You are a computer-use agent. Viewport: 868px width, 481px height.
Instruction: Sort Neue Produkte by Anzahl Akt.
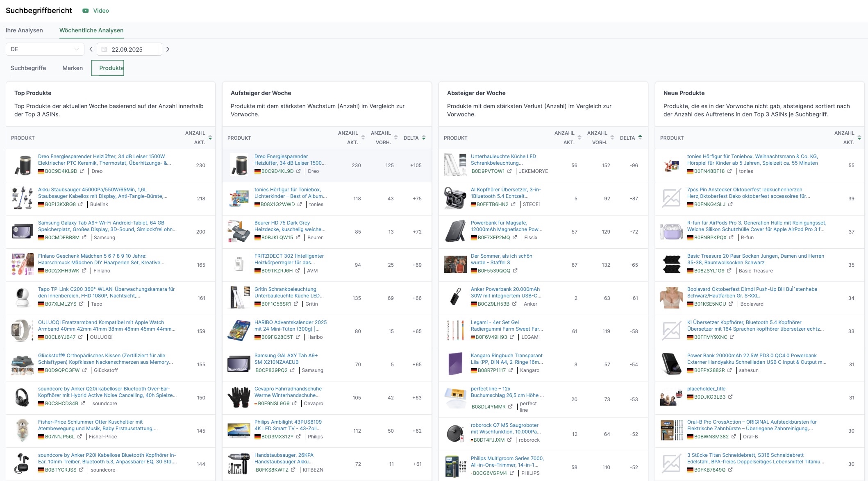859,138
